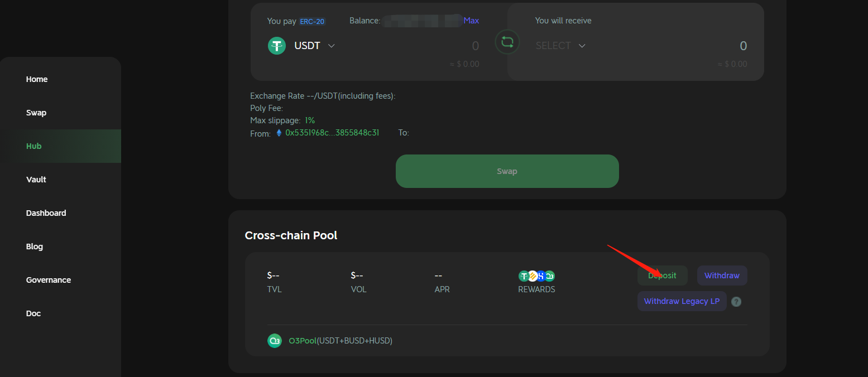Click the 1% max slippage value

[x=310, y=120]
